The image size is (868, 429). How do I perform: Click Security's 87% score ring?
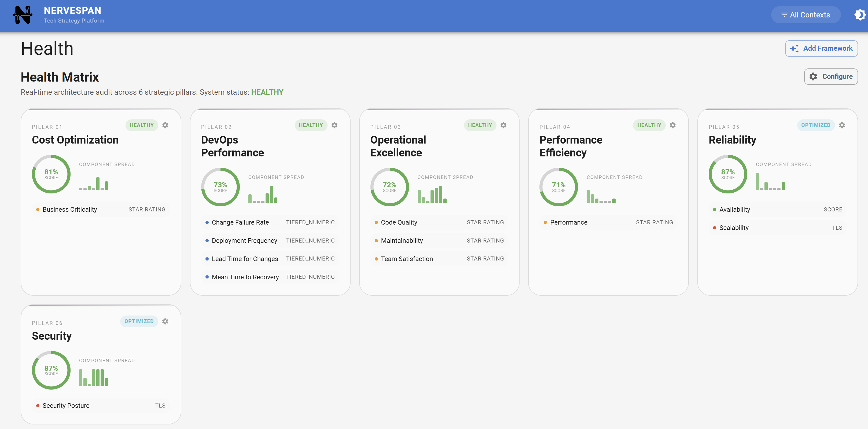[51, 370]
